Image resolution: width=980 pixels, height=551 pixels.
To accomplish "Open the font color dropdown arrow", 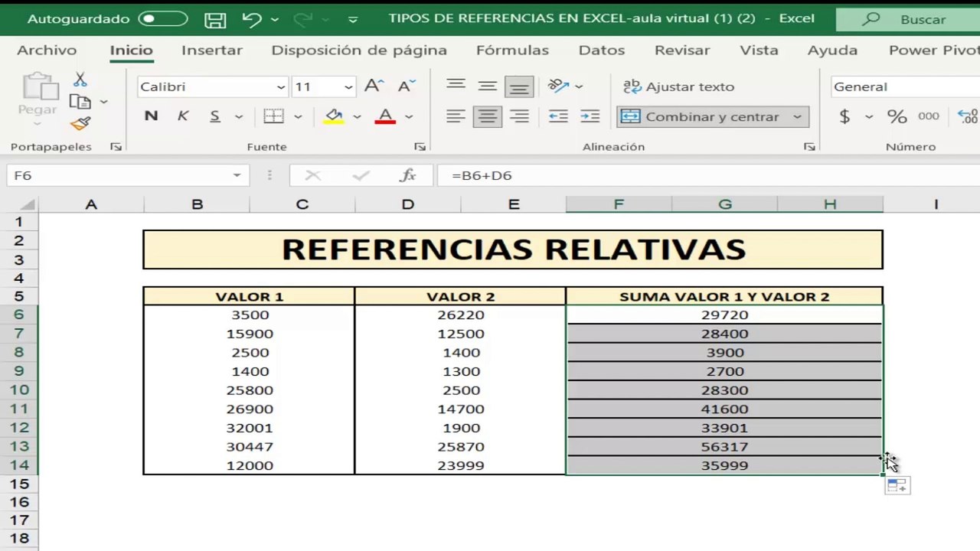I will 409,117.
